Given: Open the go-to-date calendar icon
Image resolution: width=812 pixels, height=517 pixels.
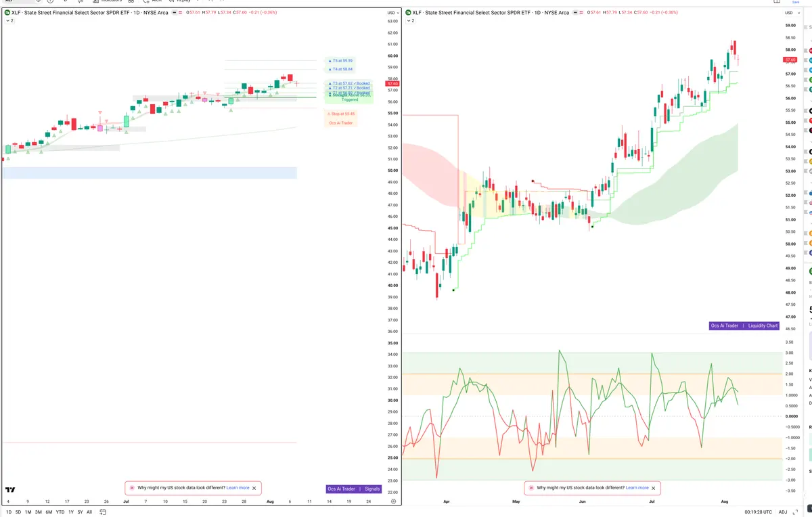Looking at the screenshot, I should tap(101, 512).
